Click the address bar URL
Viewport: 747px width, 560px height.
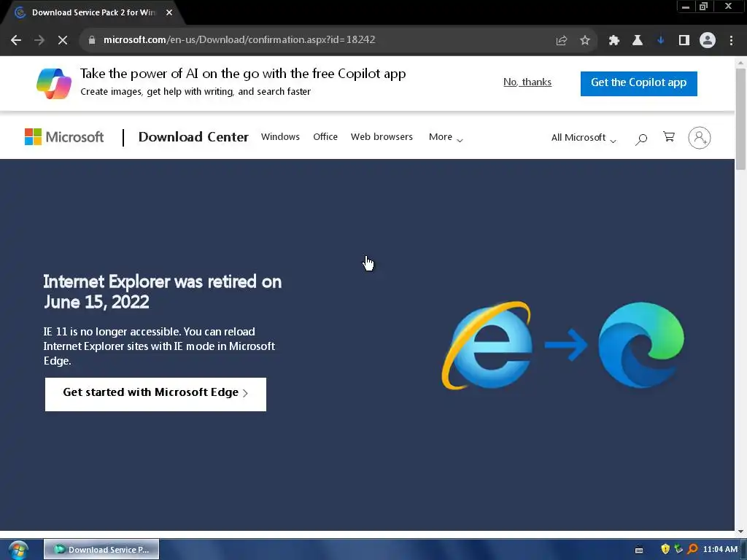tap(239, 39)
